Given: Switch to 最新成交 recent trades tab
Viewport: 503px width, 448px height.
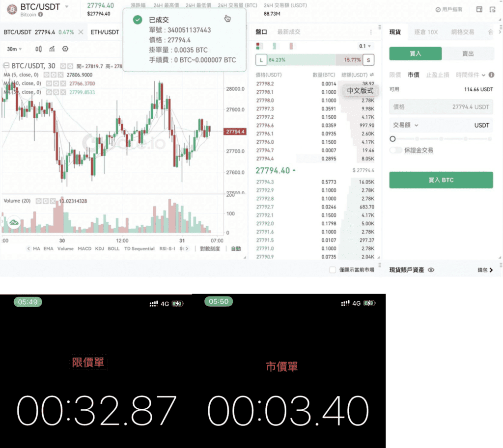Looking at the screenshot, I should click(289, 32).
